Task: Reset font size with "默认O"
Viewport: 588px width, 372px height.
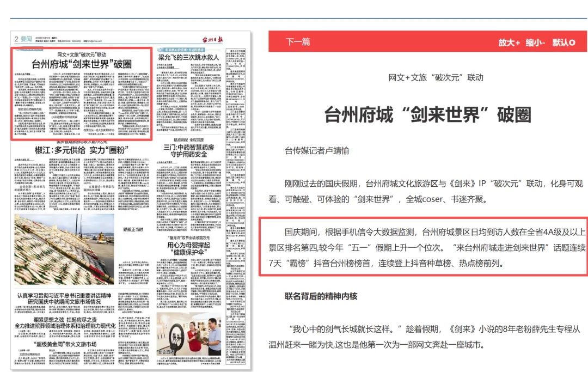Action: (x=564, y=42)
